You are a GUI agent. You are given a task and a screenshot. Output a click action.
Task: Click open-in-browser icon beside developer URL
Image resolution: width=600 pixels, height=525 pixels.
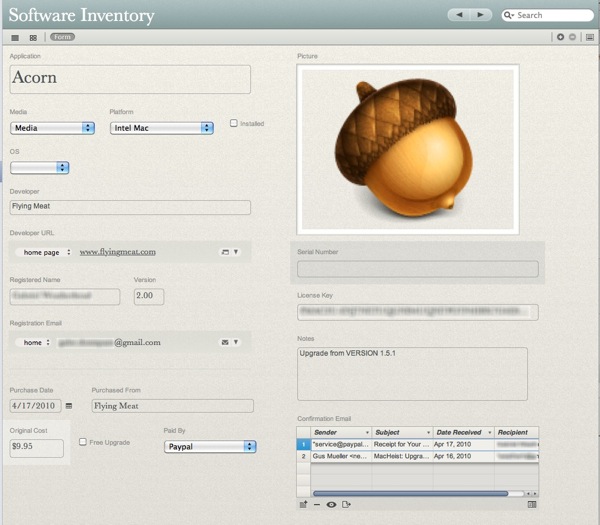pyautogui.click(x=225, y=252)
